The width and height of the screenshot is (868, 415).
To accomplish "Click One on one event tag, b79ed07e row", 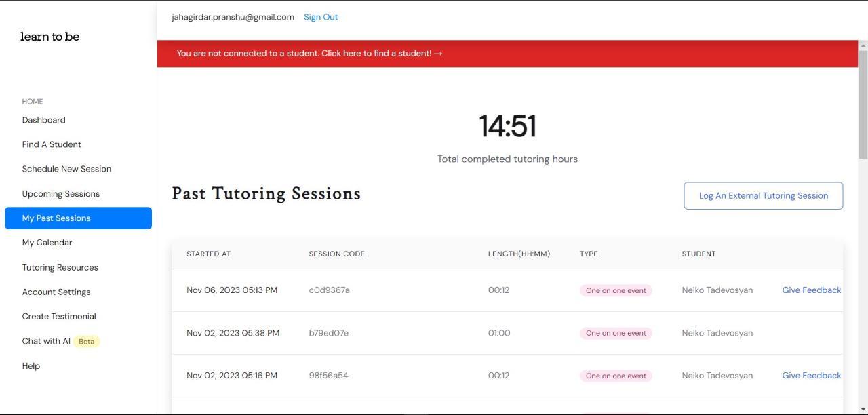I will click(616, 333).
